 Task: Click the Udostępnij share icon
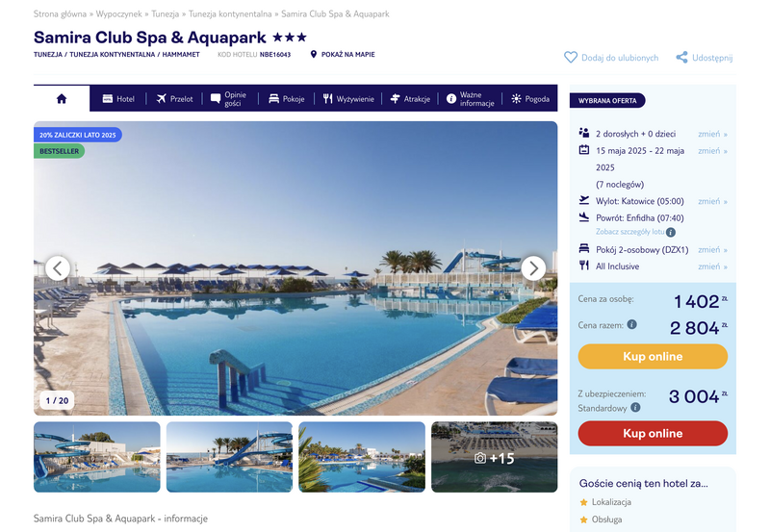[x=681, y=58]
